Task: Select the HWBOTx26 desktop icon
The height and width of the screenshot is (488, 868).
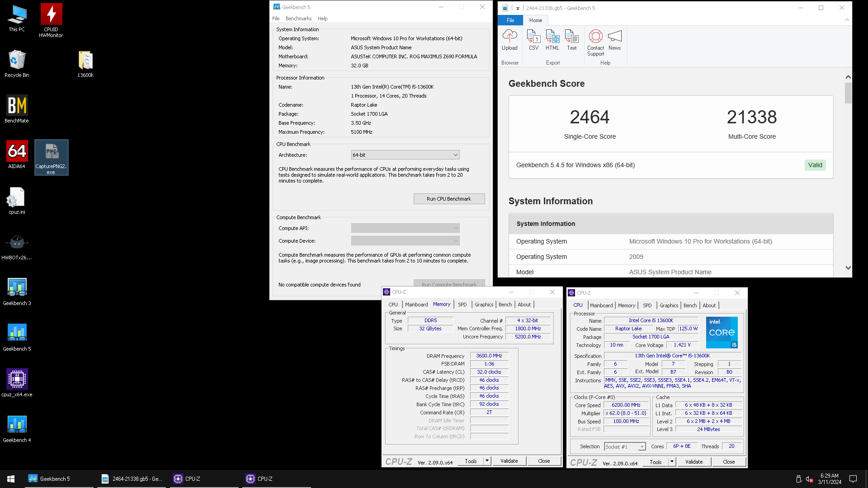Action: coord(17,246)
